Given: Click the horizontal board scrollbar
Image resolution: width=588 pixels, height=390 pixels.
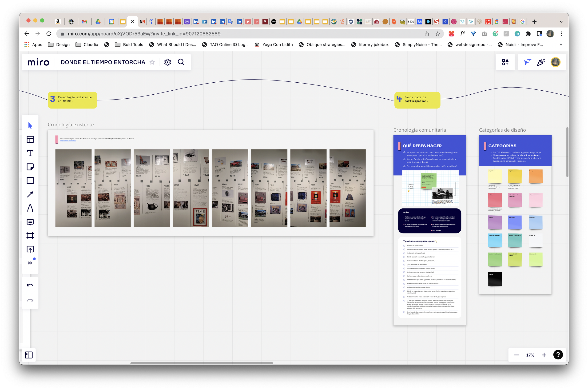Looking at the screenshot, I should [202, 363].
